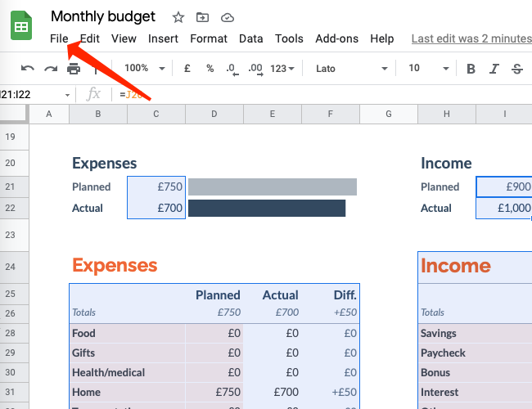Click the Undo arrow
This screenshot has height=409, width=532.
28,69
